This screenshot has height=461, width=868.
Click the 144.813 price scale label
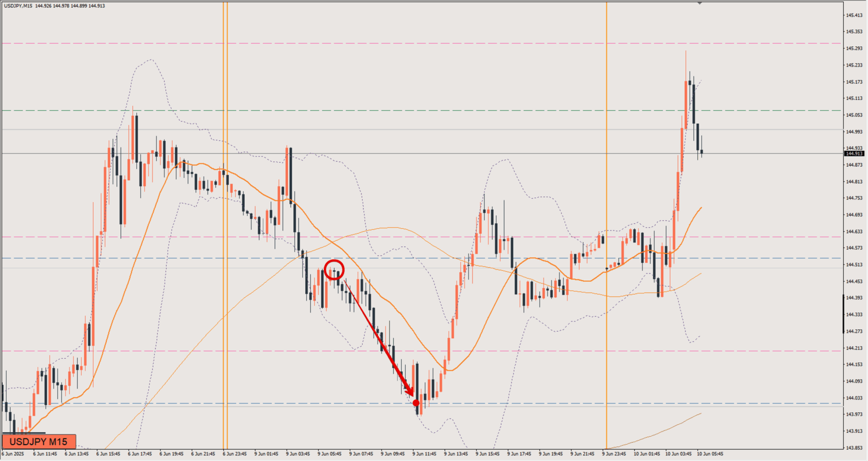[854, 182]
